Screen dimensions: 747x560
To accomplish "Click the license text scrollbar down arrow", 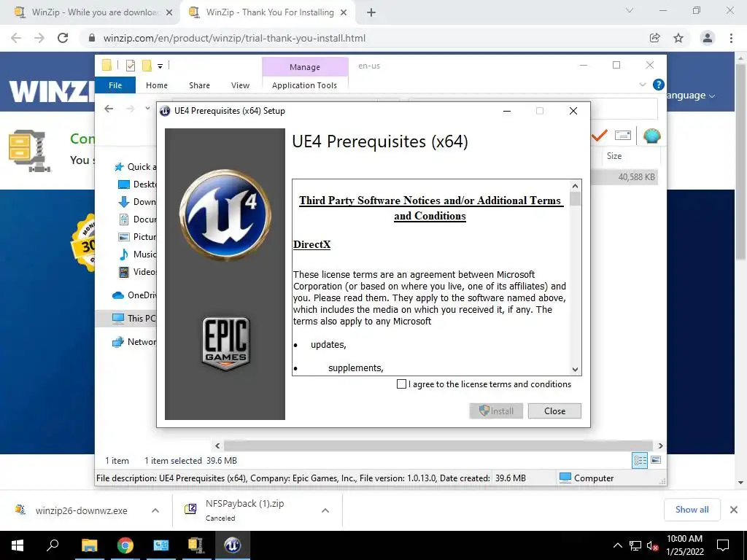I will 575,370.
